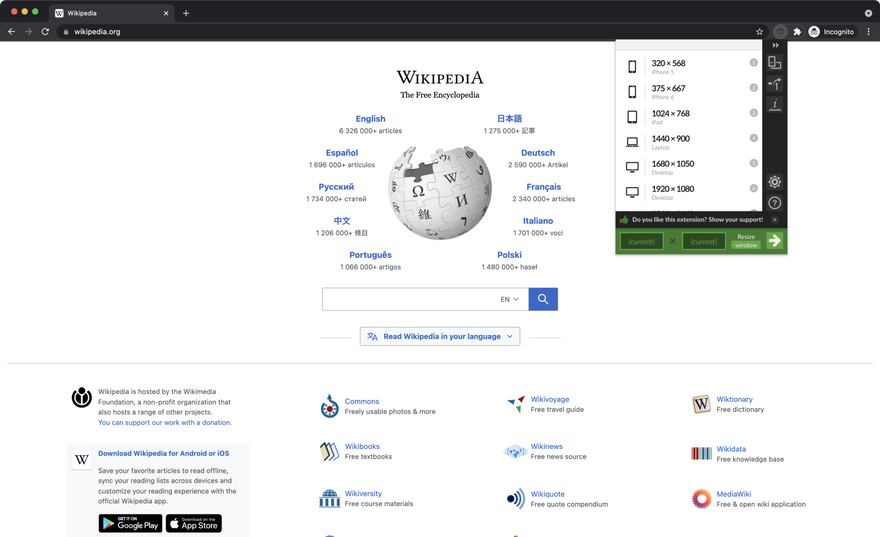Screen dimensions: 880x537
Task: Open the Polski Wikipedia link
Action: (x=509, y=255)
